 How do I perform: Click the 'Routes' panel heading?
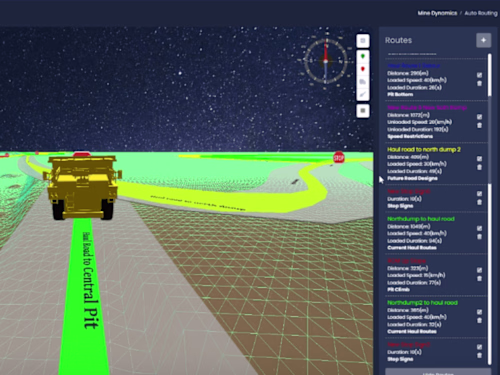click(398, 40)
